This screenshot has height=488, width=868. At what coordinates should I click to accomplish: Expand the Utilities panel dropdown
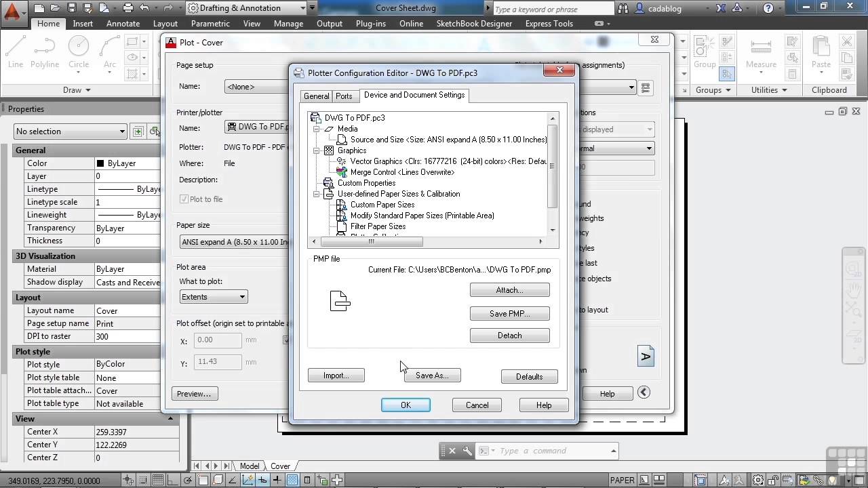(x=768, y=90)
